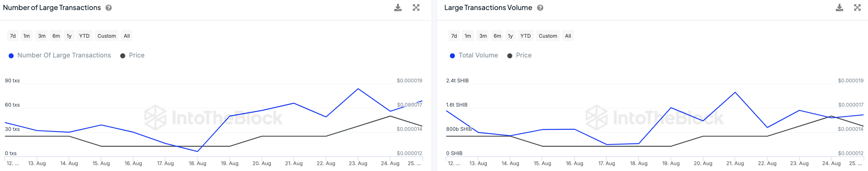Viewport: 868px width, 171px height.
Task: Open help for Number of Large Transactions
Action: point(108,8)
